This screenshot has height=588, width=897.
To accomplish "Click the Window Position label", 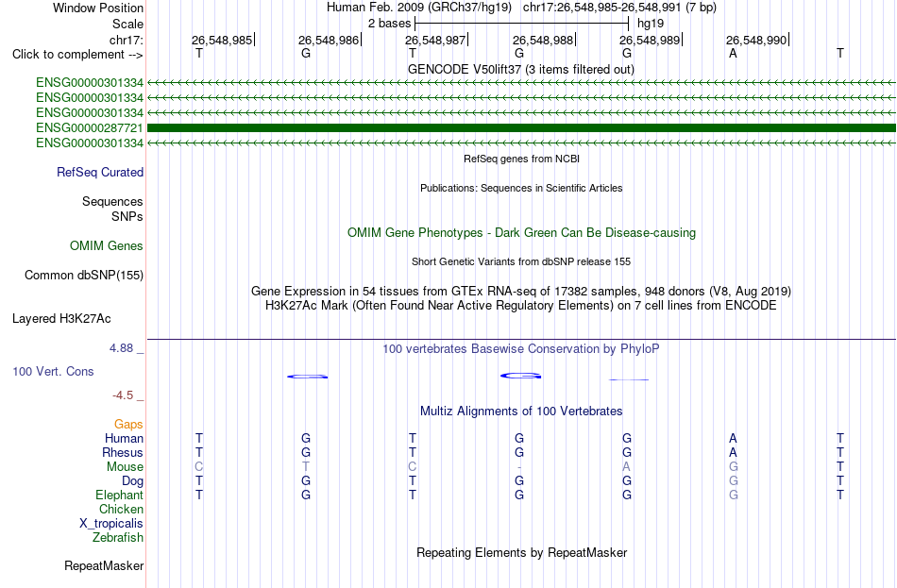I will pyautogui.click(x=98, y=8).
